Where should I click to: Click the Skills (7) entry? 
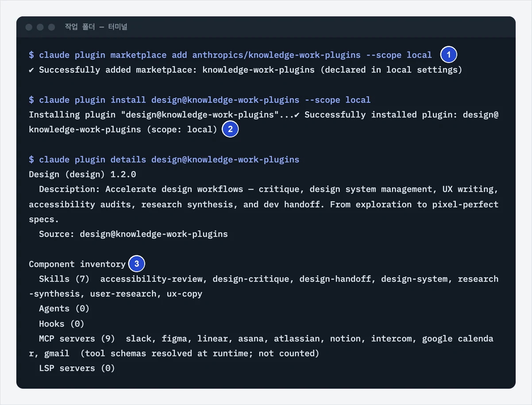[64, 279]
